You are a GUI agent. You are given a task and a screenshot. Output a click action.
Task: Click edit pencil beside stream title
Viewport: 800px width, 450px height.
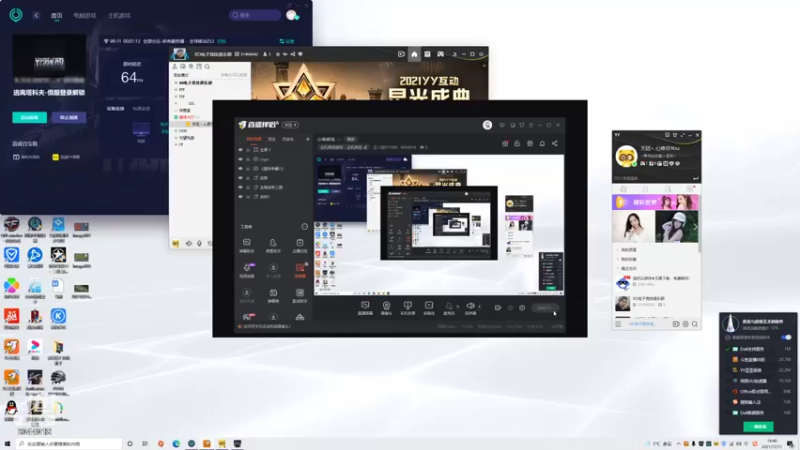pos(366,147)
